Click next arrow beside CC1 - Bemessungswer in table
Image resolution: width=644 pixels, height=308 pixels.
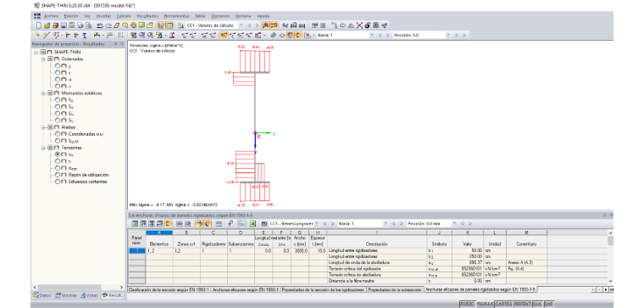point(332,224)
